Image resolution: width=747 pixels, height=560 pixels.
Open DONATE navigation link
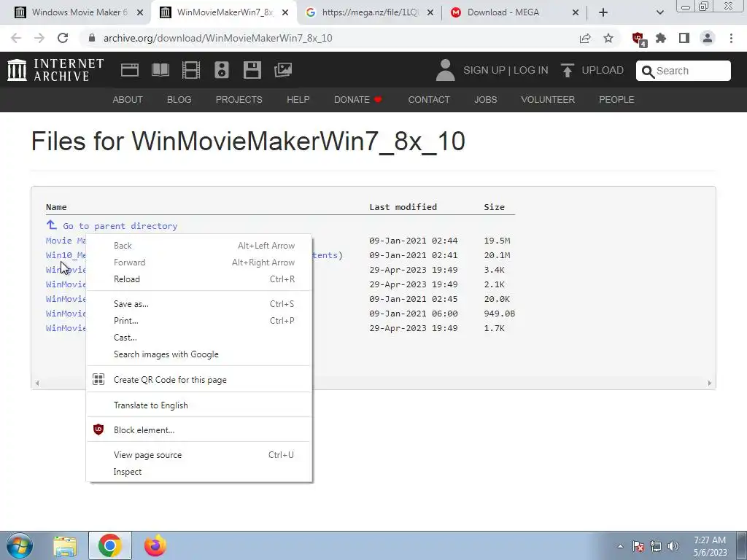tap(357, 100)
